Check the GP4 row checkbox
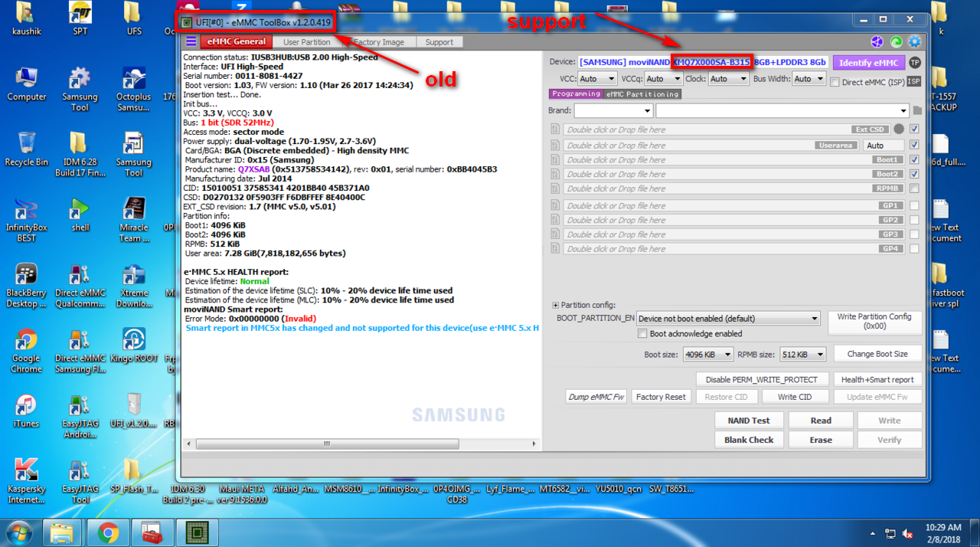This screenshot has height=547, width=980. (x=914, y=249)
